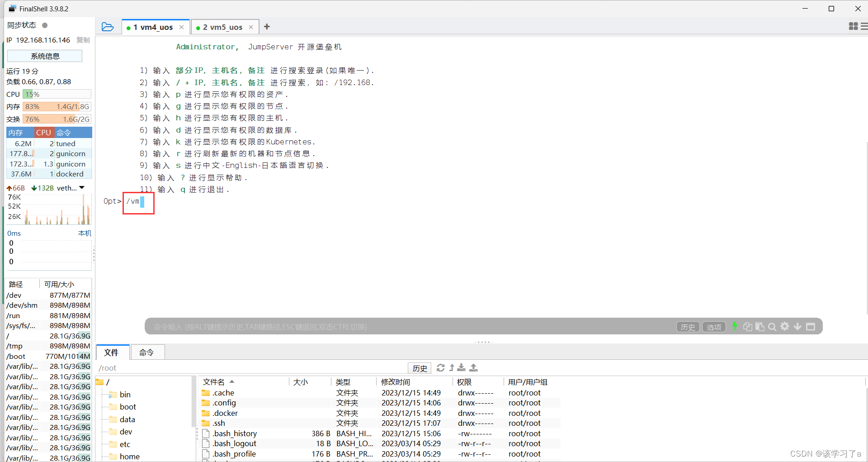Select the boot folder in tree
This screenshot has height=462, width=868.
coord(123,407)
